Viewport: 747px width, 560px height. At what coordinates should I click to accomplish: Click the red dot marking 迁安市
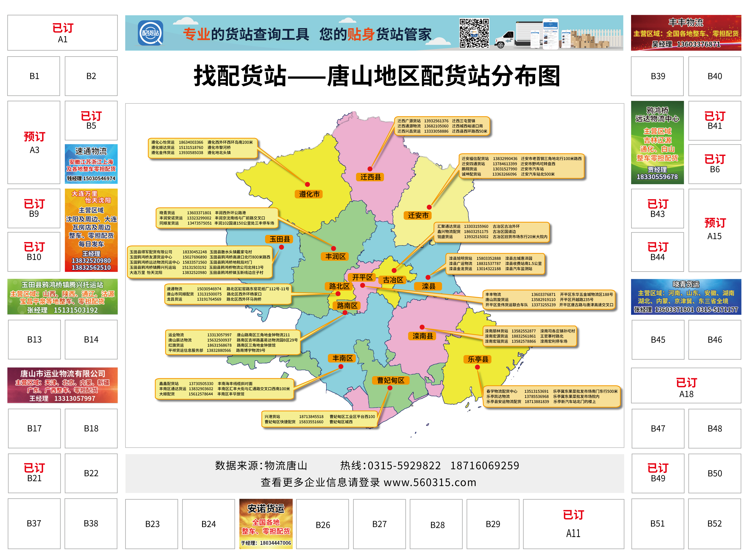point(429,207)
